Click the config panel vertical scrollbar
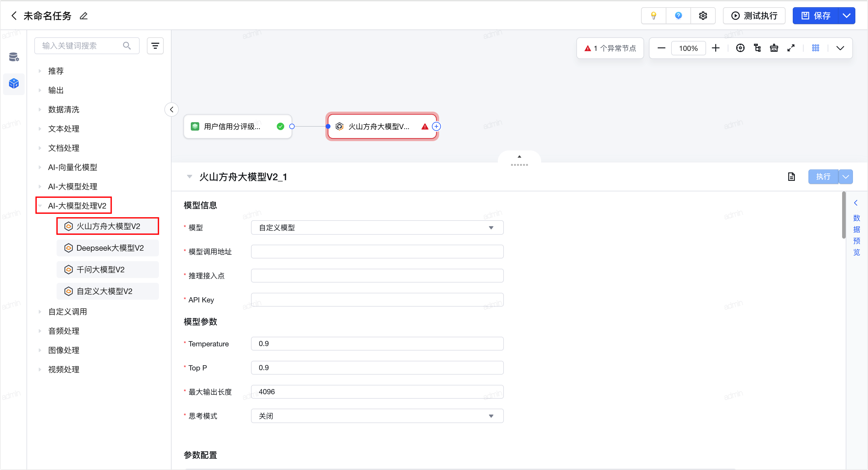 tap(844, 215)
